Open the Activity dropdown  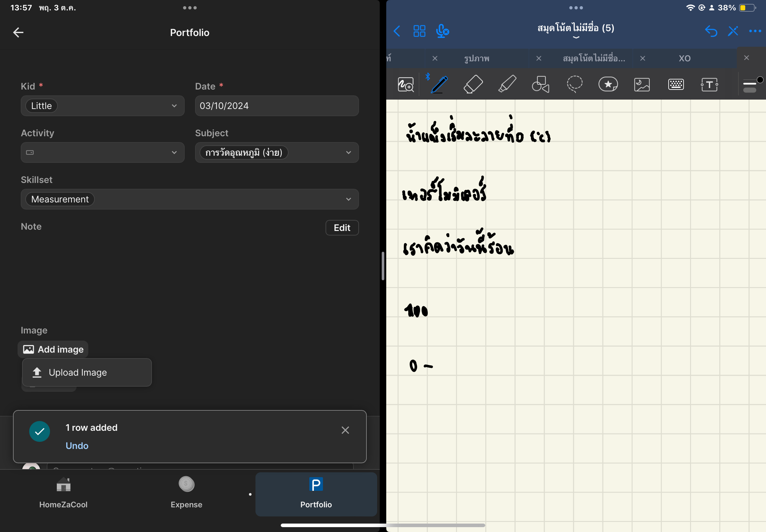click(x=102, y=152)
